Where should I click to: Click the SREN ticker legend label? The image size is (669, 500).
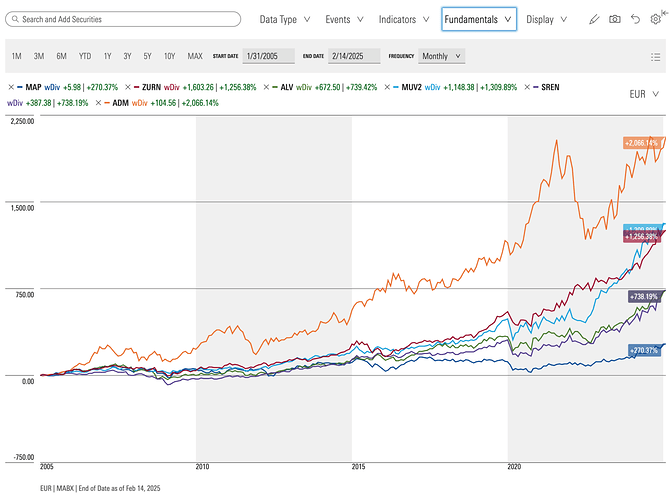[x=550, y=87]
